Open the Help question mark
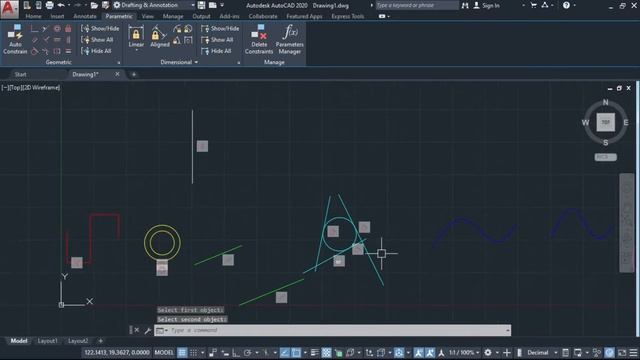Viewport: 640px width, 360px height. 566,5
